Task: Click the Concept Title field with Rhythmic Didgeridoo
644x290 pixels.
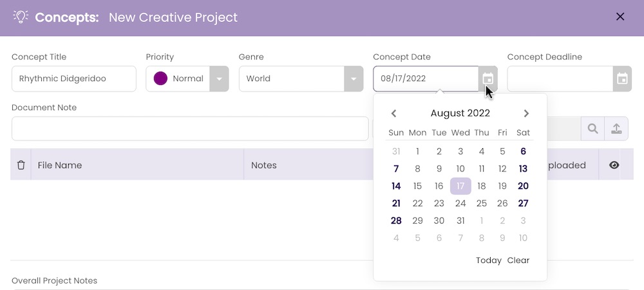Action: pyautogui.click(x=74, y=79)
